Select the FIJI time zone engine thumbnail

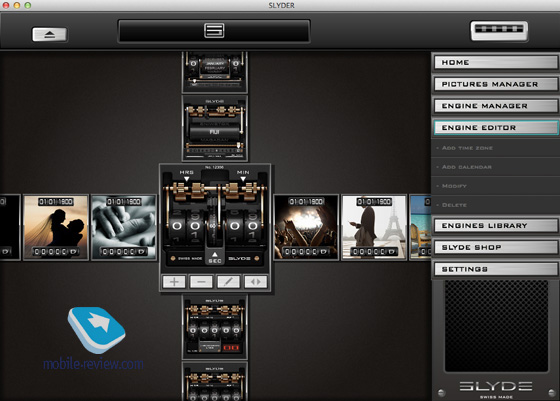click(215, 128)
